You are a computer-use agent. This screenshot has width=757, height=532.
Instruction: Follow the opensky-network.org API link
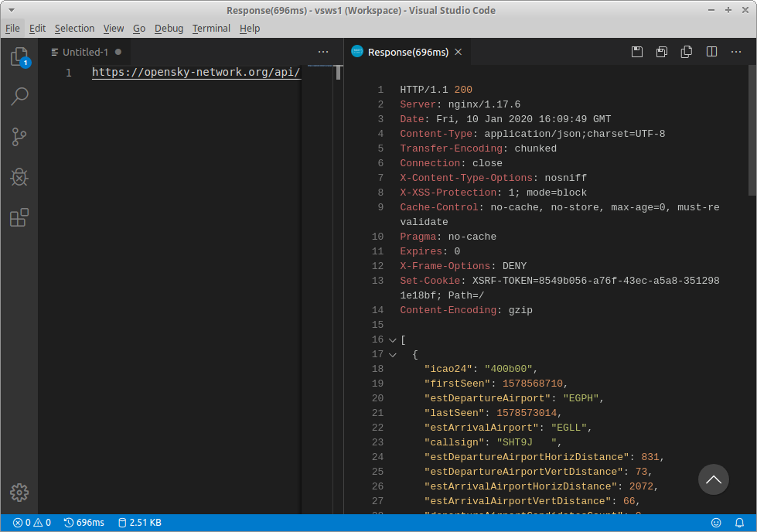coord(195,72)
